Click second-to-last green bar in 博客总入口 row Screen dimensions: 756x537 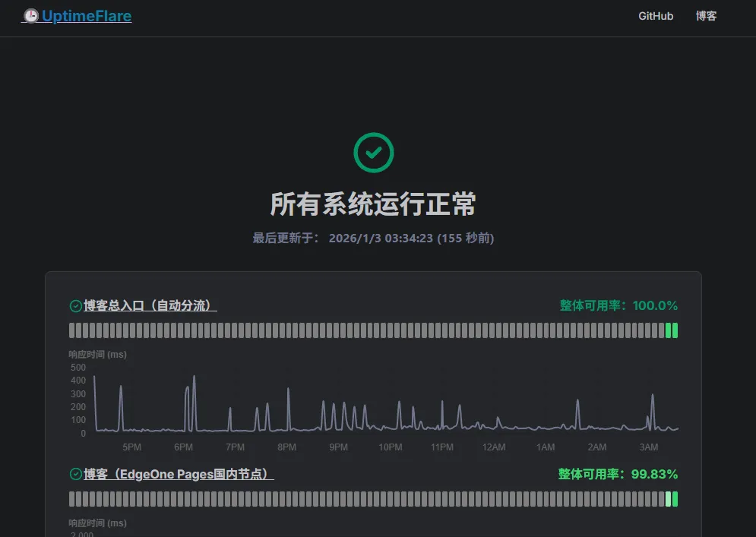tap(669, 330)
